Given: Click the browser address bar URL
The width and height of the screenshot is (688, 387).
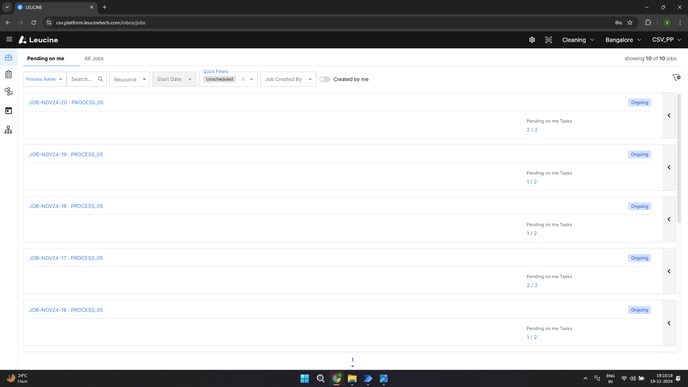Looking at the screenshot, I should pos(100,22).
